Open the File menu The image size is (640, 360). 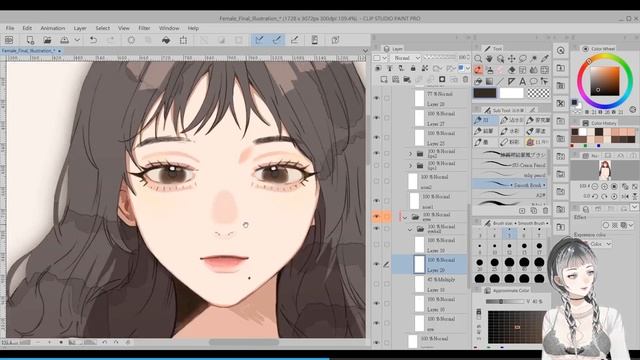pyautogui.click(x=10, y=28)
